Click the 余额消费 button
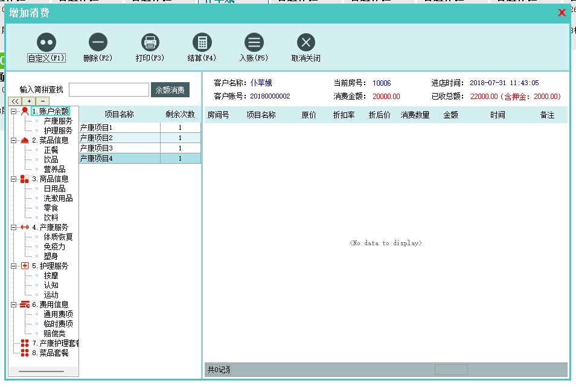The image size is (576, 392). (170, 90)
